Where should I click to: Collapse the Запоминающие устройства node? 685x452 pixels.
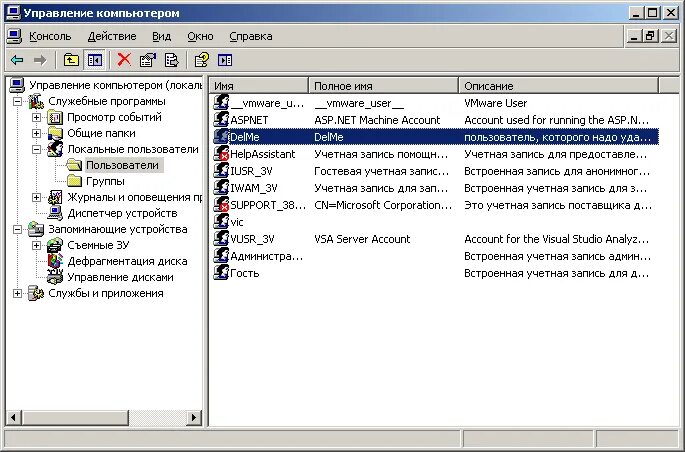pyautogui.click(x=17, y=229)
